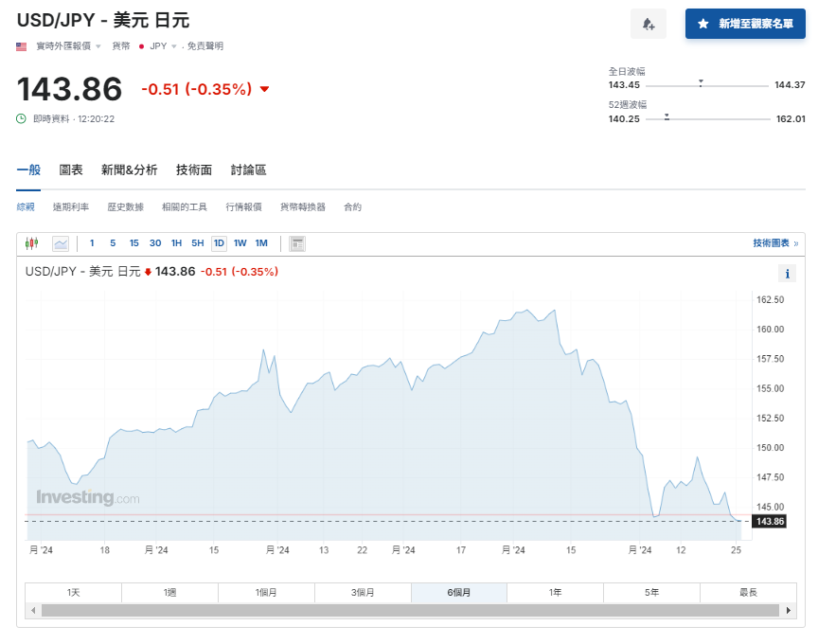The height and width of the screenshot is (644, 818).
Task: Switch to the area chart icon
Action: pos(59,243)
